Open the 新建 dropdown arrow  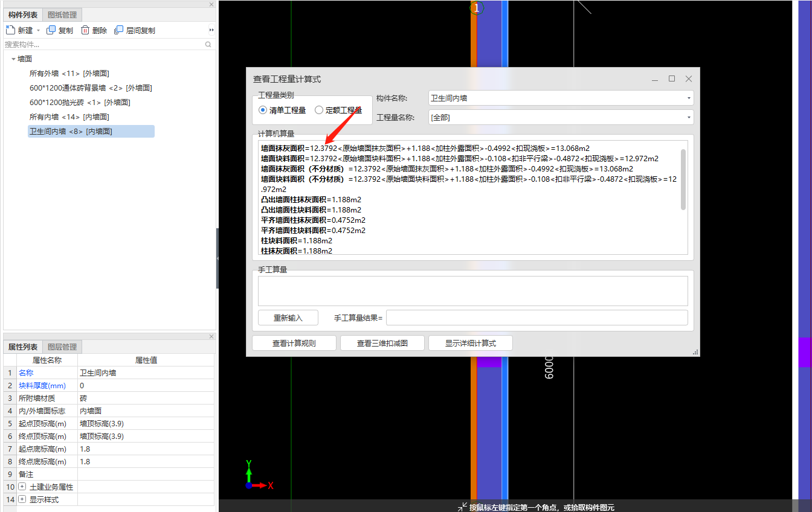(x=38, y=30)
